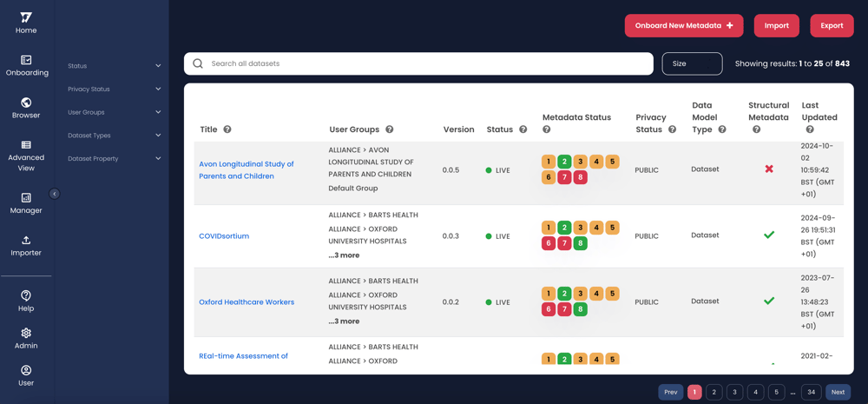This screenshot has height=404, width=868.
Task: Click help icon next to Title column
Action: click(x=227, y=129)
